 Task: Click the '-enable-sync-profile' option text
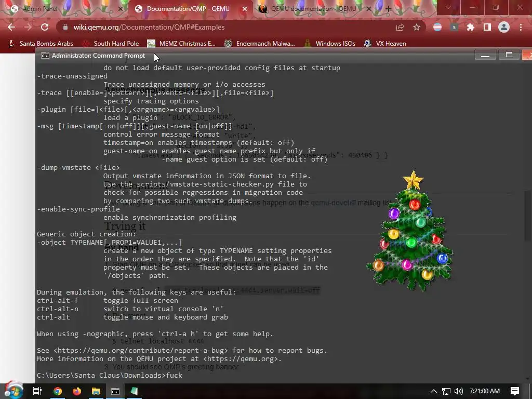click(78, 209)
